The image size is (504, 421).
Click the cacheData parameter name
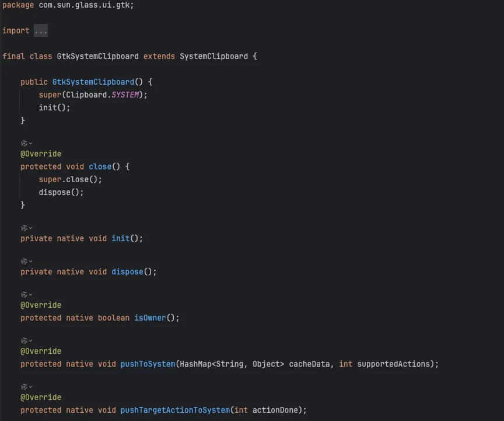click(309, 364)
